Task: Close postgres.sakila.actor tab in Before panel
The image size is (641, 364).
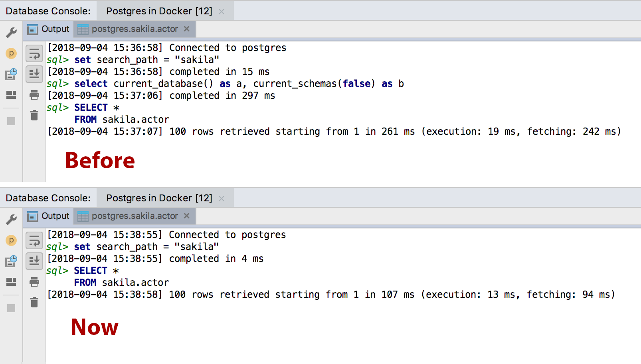Action: (x=186, y=29)
